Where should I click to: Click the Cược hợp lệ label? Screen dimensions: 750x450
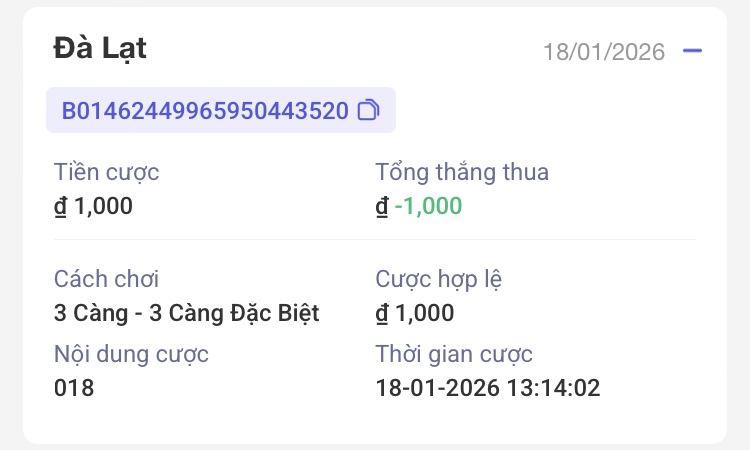tap(439, 279)
